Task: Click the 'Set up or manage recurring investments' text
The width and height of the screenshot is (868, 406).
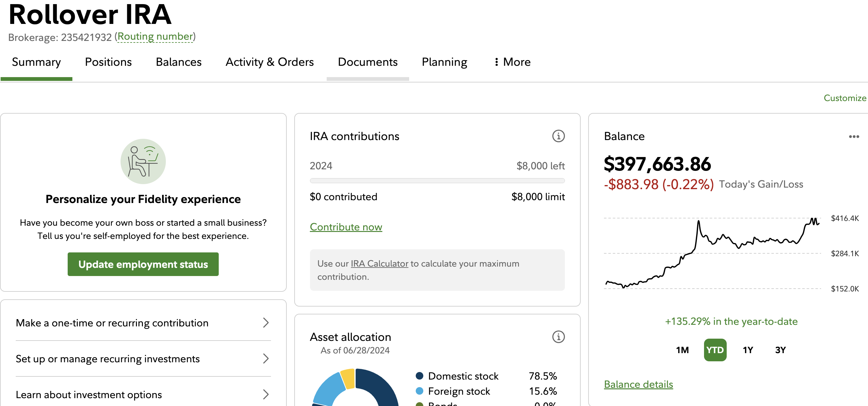Action: tap(108, 358)
